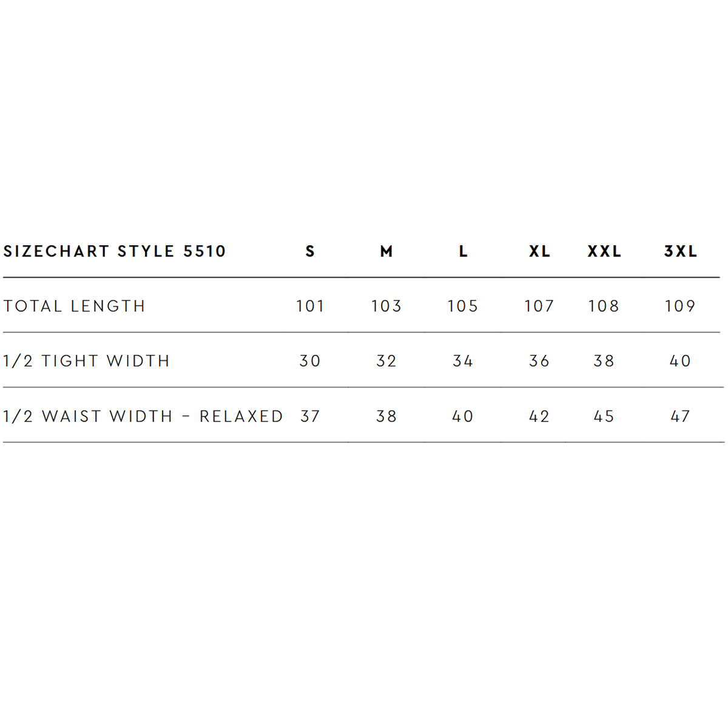Select the S size column header

click(x=310, y=251)
